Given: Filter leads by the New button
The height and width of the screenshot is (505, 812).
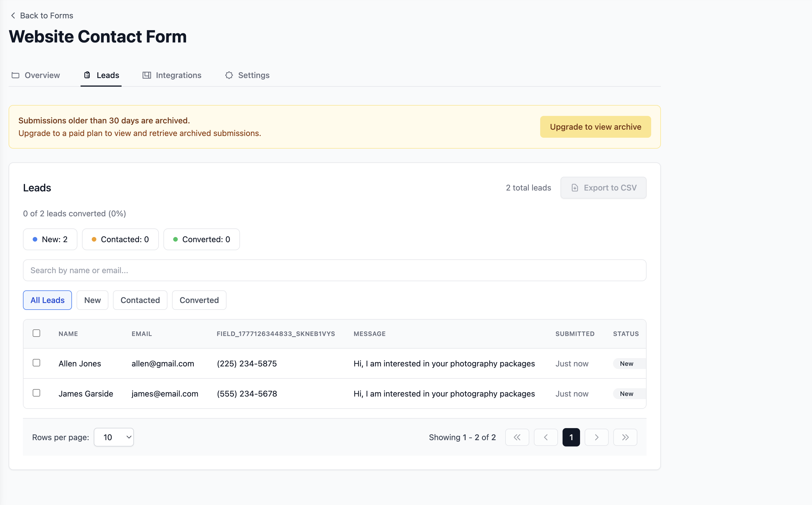Looking at the screenshot, I should pyautogui.click(x=92, y=300).
